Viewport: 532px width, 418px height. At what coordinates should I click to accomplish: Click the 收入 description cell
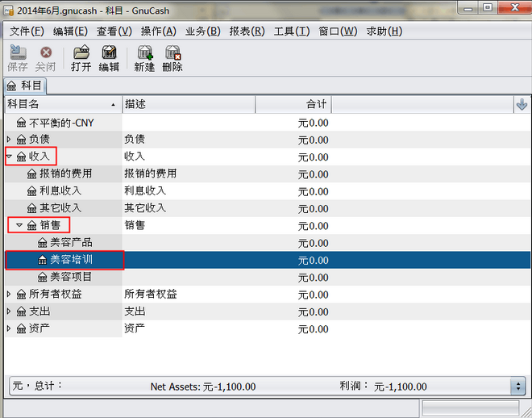135,157
